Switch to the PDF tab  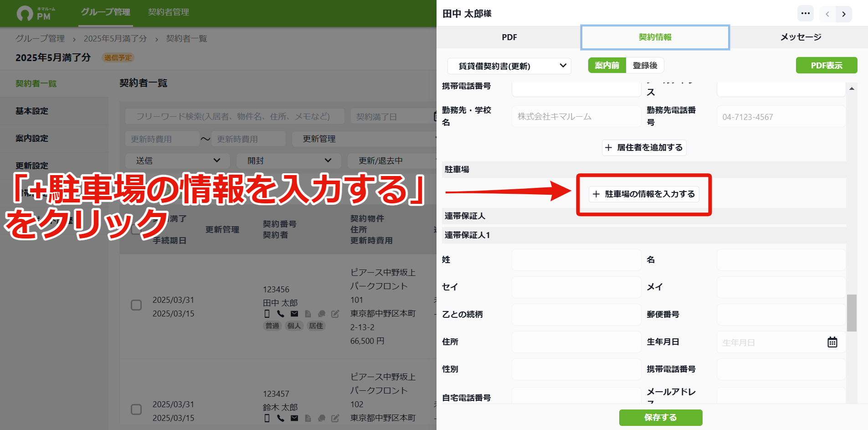[x=509, y=37]
